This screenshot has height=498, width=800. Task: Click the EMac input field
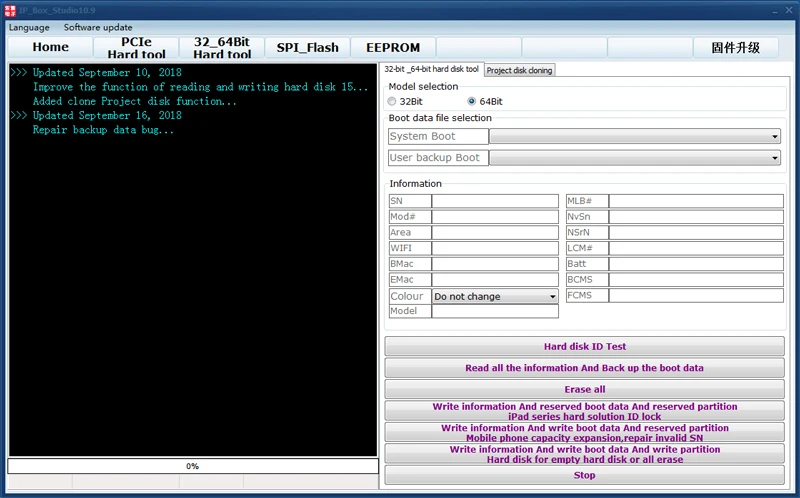[x=495, y=280]
